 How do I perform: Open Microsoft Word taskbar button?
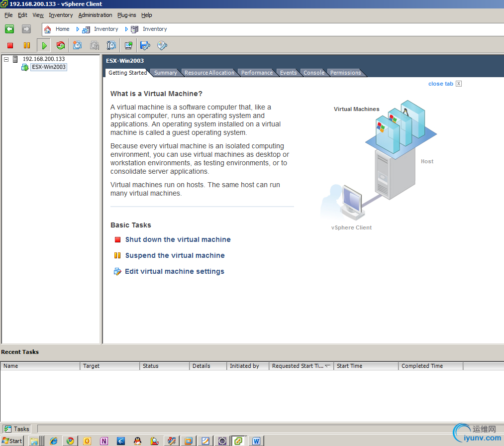point(256,441)
